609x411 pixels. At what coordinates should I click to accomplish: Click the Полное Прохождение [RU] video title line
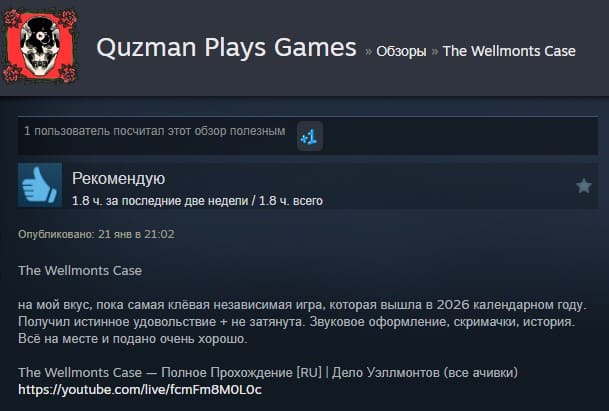[x=268, y=373]
